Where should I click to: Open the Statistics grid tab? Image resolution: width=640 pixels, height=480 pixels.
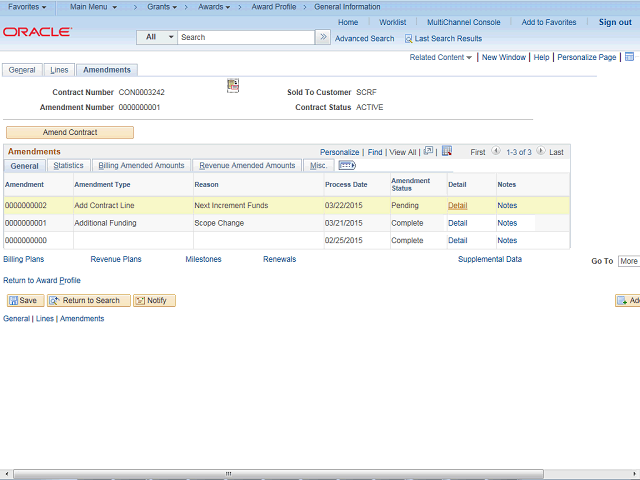pos(68,165)
